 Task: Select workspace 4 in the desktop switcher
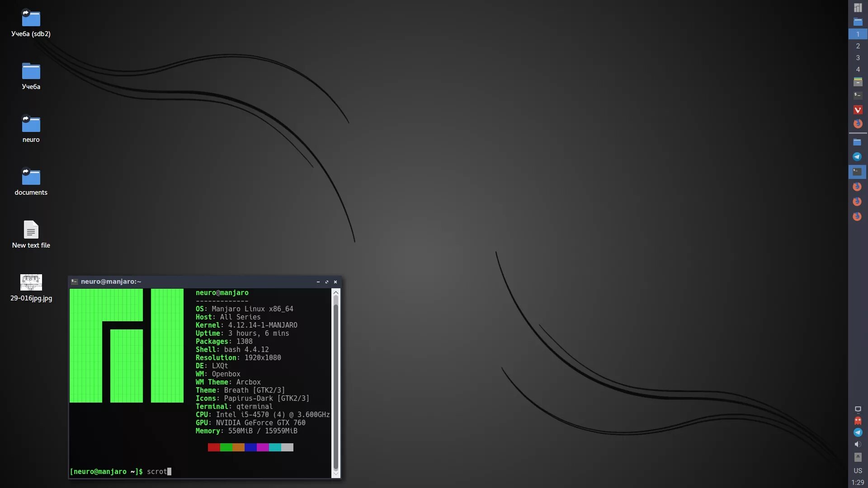click(x=858, y=70)
